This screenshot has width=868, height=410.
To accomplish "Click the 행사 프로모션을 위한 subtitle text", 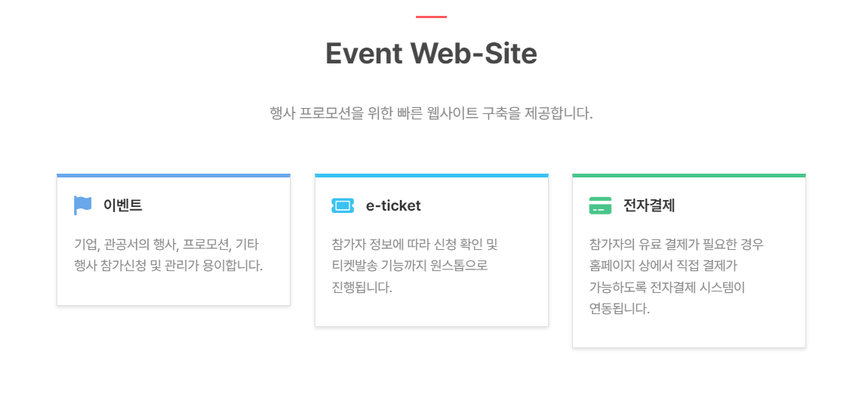I will coord(431,114).
